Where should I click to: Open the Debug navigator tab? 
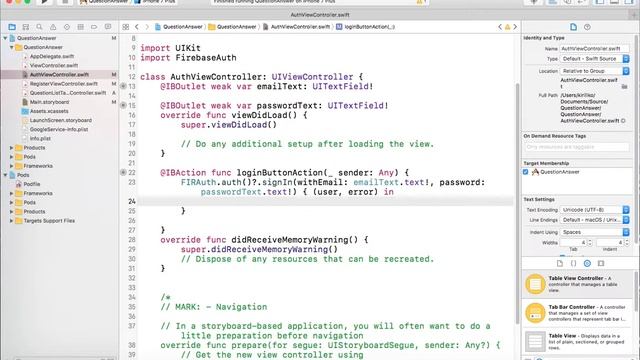tap(80, 27)
